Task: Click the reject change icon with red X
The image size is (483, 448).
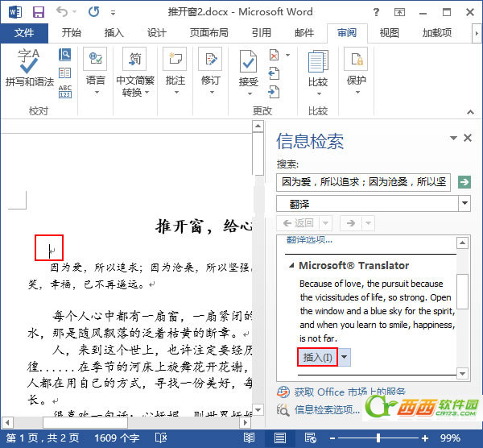Action: coord(274,55)
